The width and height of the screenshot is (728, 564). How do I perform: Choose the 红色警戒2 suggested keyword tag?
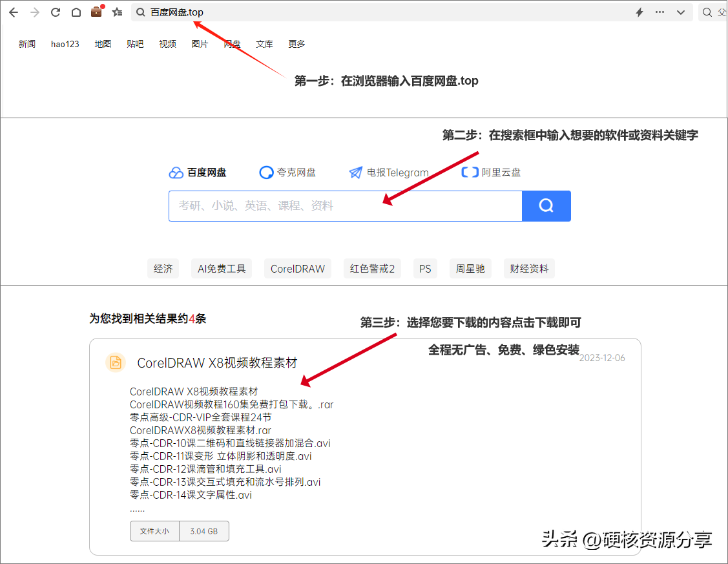click(372, 269)
